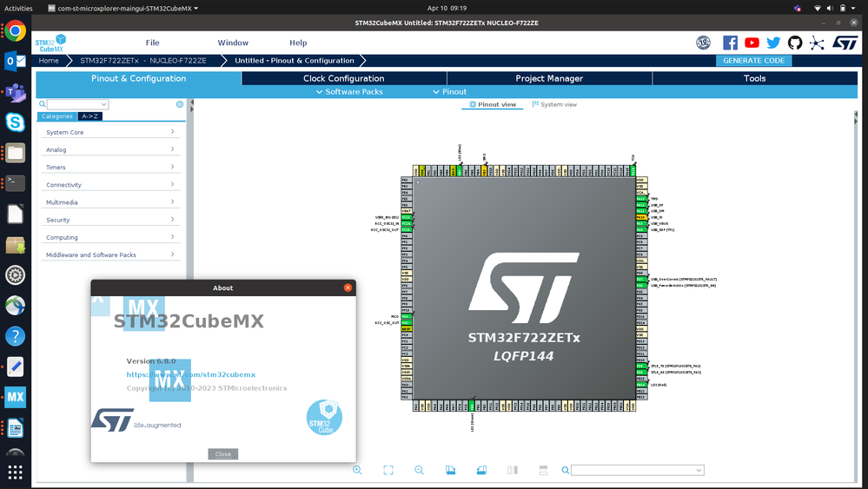Rotate the chip clockwise
The image size is (868, 489).
point(450,470)
